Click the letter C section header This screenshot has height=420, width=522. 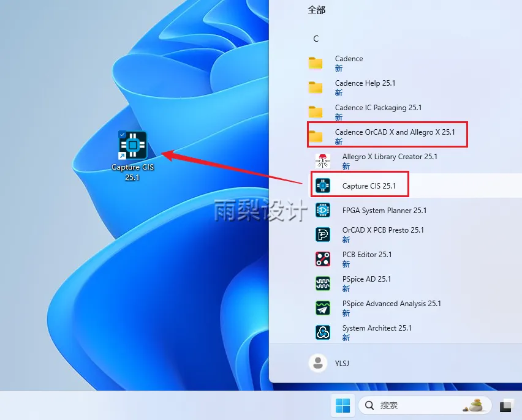(x=316, y=39)
